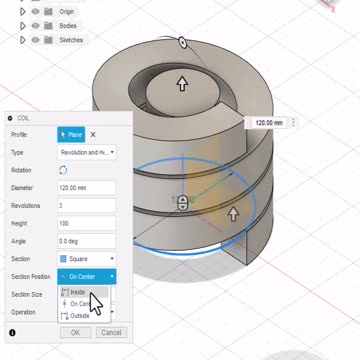Click the top face height arrow manipulator
Viewport: 360px width, 360px height.
tap(182, 84)
